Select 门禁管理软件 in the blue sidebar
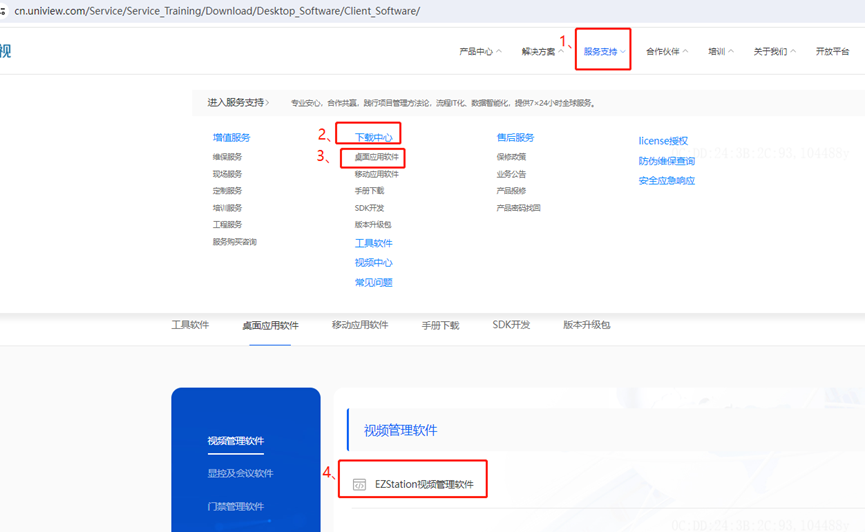865x532 pixels. click(236, 506)
